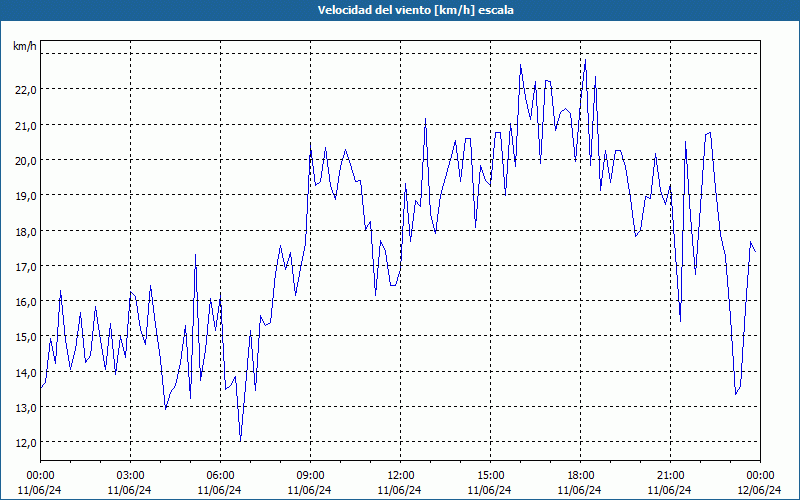Click the 19,0 y-axis label
This screenshot has height=500, width=800.
(x=26, y=195)
